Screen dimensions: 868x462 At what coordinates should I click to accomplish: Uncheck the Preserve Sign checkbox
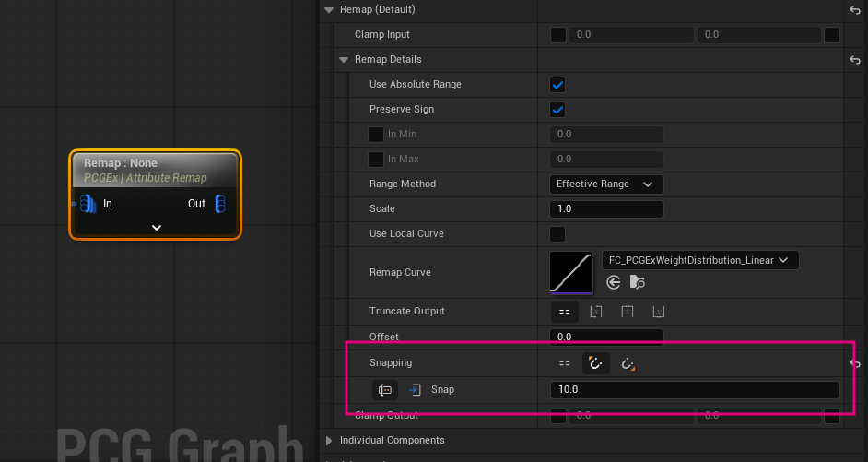(x=557, y=110)
